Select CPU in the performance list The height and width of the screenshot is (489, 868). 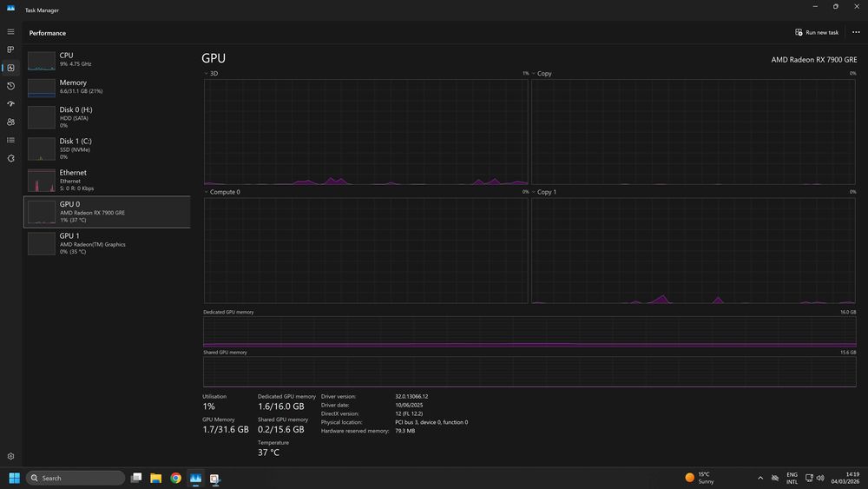point(107,60)
